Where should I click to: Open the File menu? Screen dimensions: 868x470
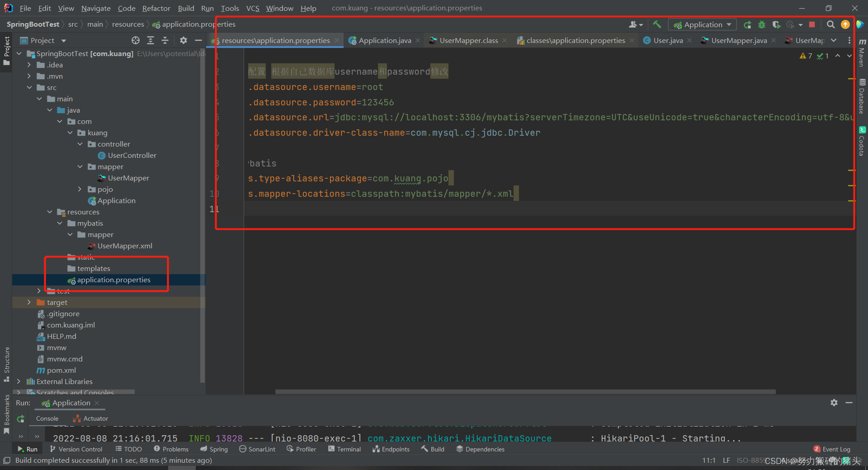(x=25, y=8)
